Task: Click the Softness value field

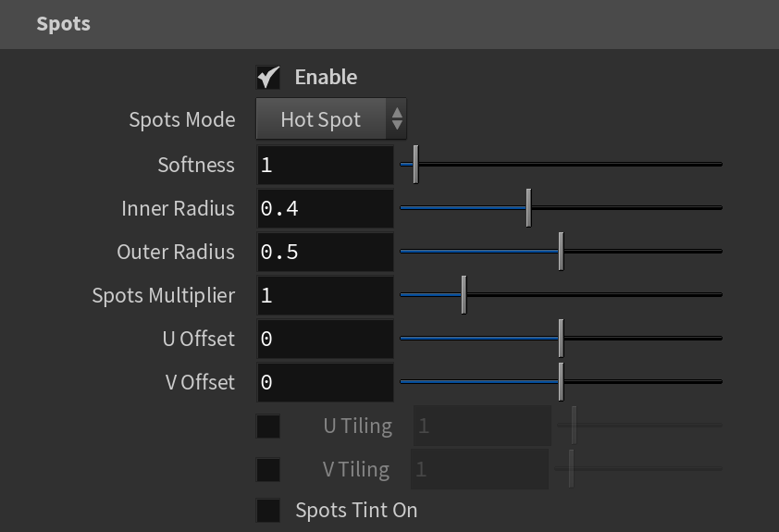Action: (x=326, y=165)
